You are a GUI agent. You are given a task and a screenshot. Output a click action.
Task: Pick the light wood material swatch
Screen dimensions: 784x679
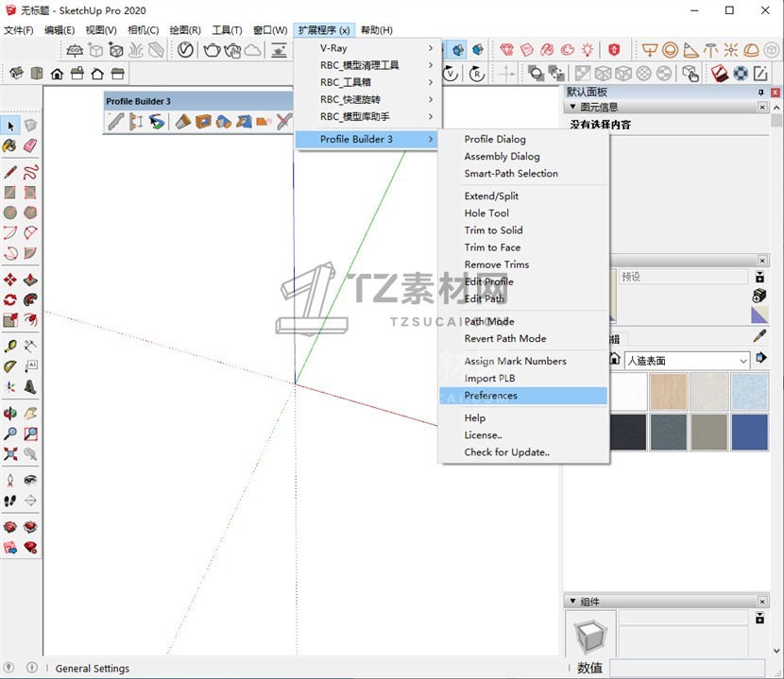(669, 392)
